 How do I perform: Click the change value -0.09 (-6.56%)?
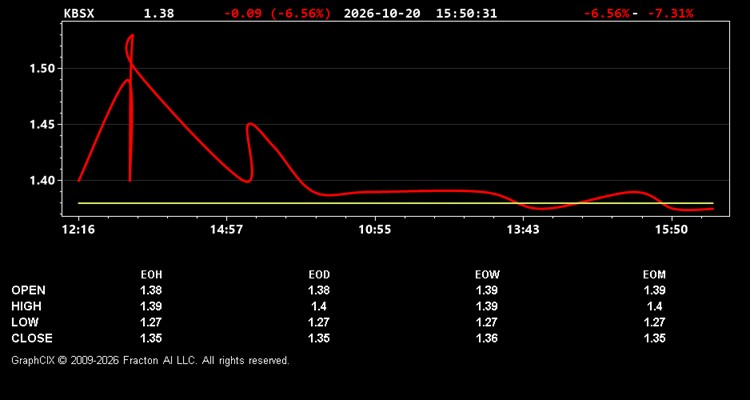coord(277,13)
